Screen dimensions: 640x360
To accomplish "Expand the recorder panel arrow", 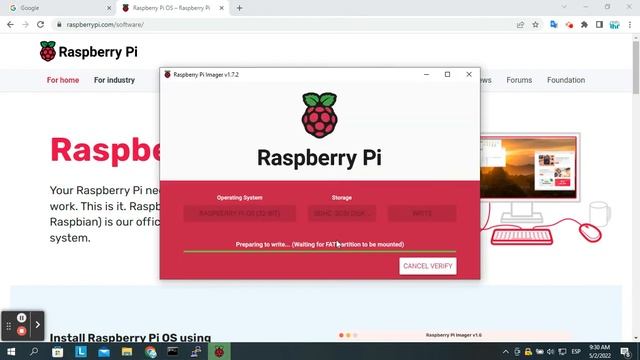I will tap(37, 325).
